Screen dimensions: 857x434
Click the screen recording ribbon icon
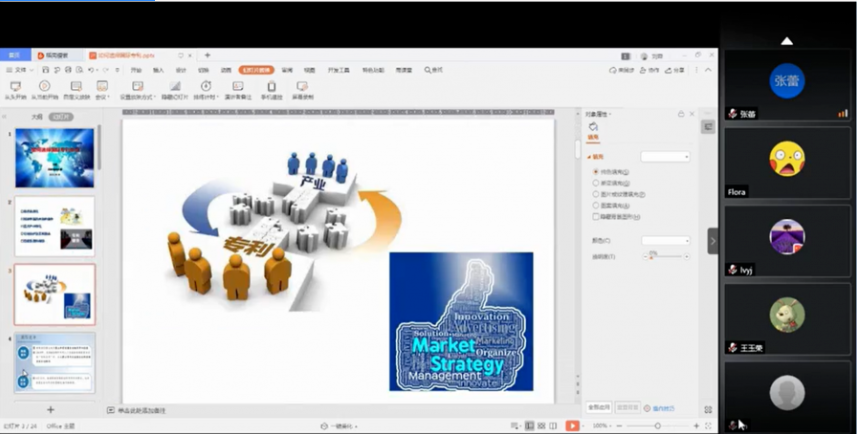click(302, 86)
